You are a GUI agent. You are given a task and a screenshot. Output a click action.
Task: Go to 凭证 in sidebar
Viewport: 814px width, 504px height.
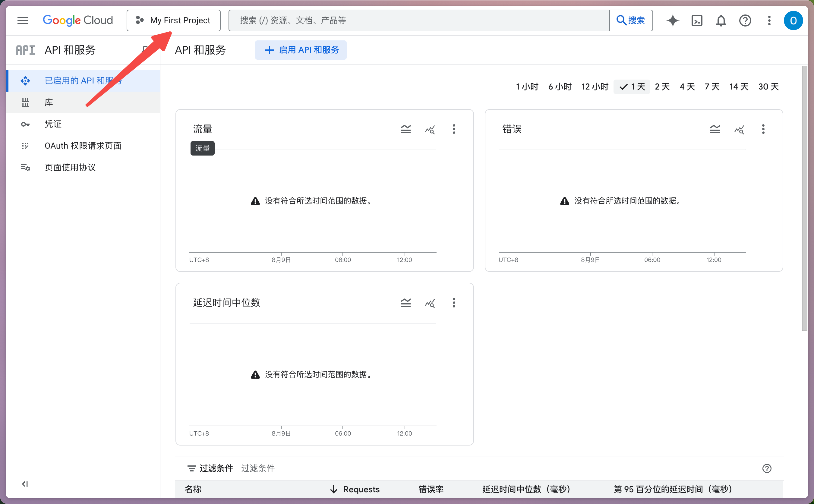[53, 124]
